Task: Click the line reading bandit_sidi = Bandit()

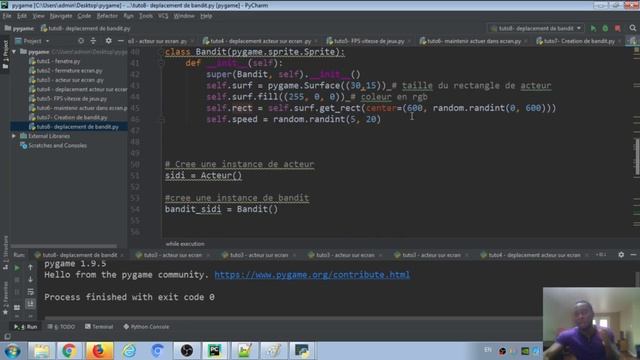Action: click(221, 209)
